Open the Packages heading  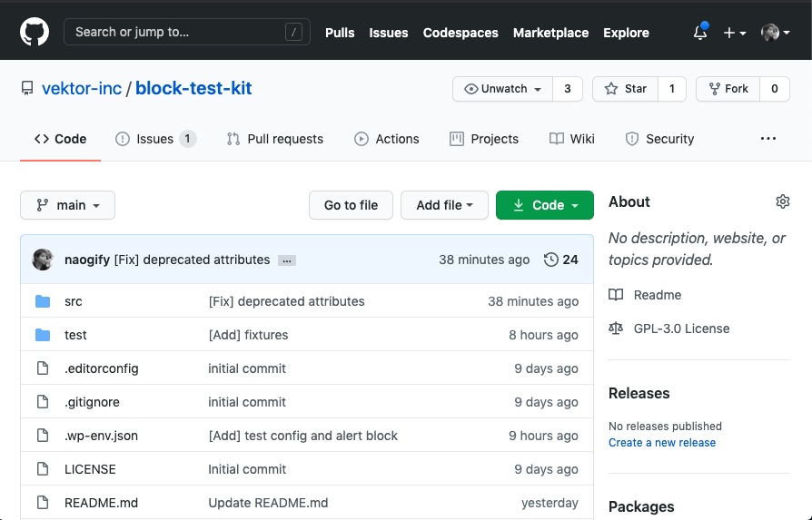pyautogui.click(x=641, y=506)
